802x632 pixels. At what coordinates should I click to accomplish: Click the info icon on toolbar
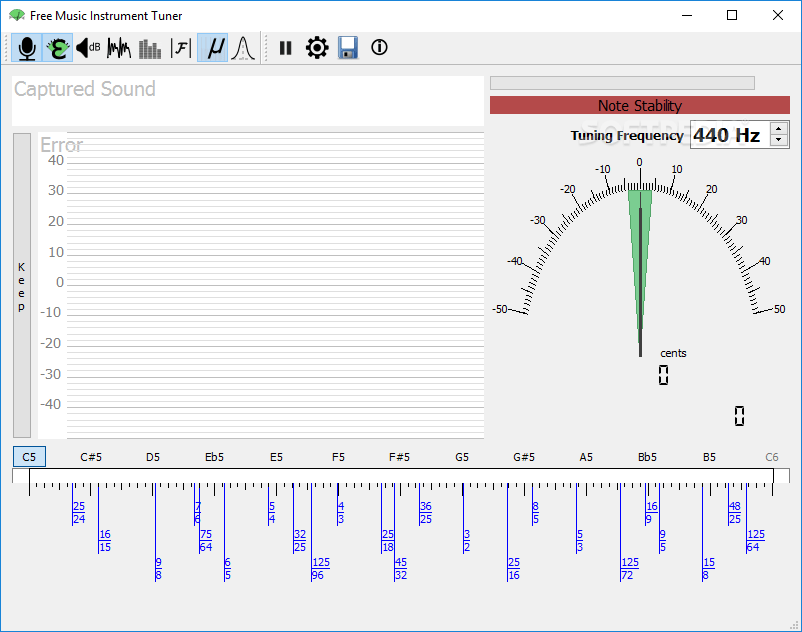pyautogui.click(x=378, y=47)
